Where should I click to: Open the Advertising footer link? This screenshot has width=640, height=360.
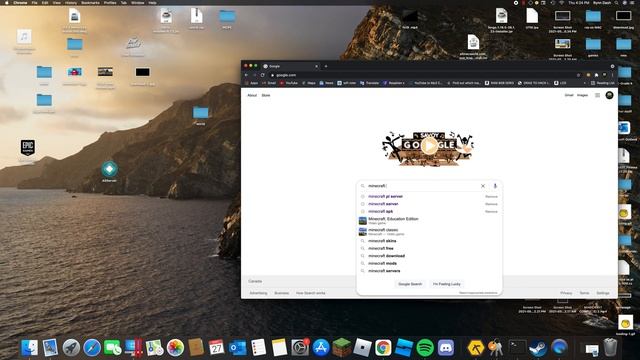[258, 293]
